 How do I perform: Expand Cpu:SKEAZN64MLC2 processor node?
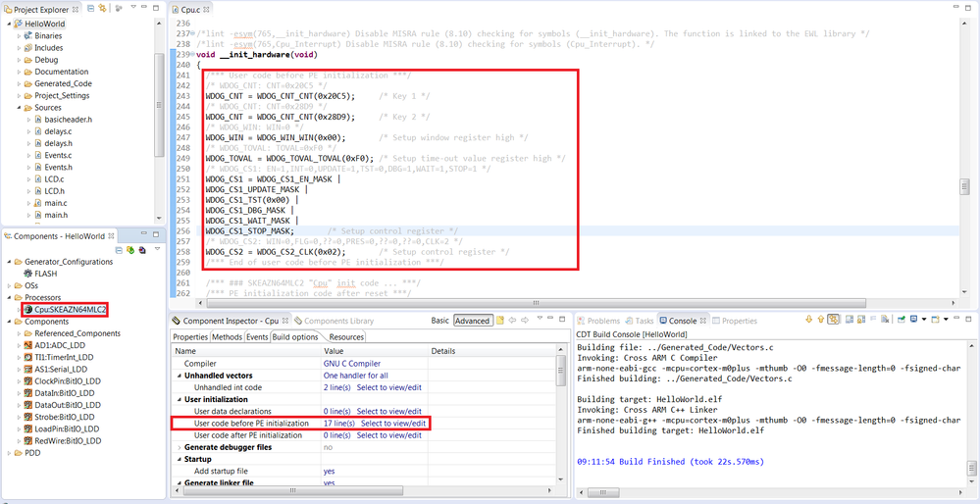point(19,309)
